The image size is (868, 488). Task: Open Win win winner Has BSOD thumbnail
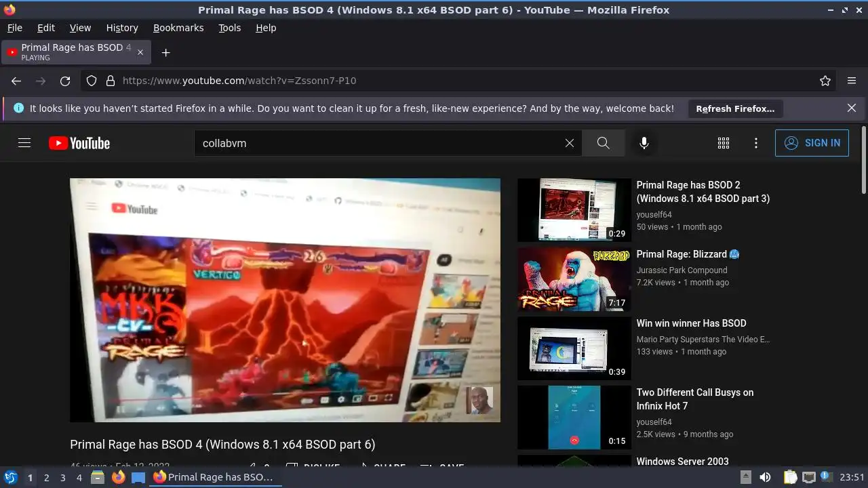tap(574, 348)
